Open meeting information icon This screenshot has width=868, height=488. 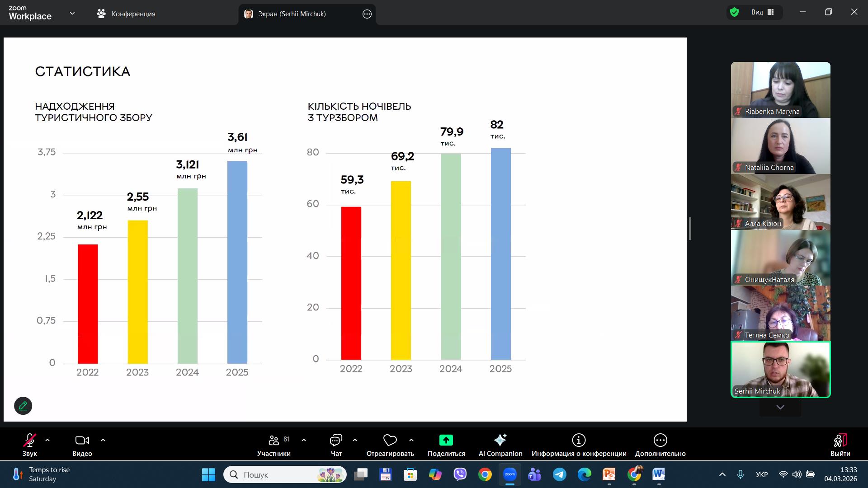(579, 441)
